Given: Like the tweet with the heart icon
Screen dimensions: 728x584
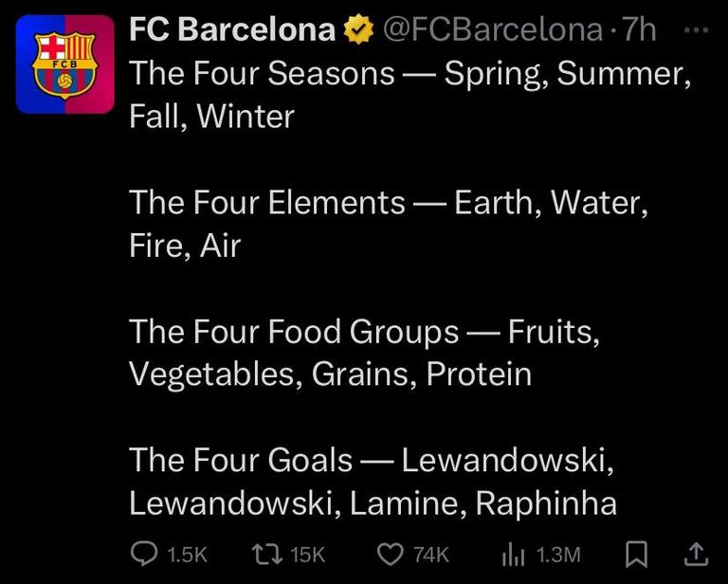Looking at the screenshot, I should coord(390,553).
